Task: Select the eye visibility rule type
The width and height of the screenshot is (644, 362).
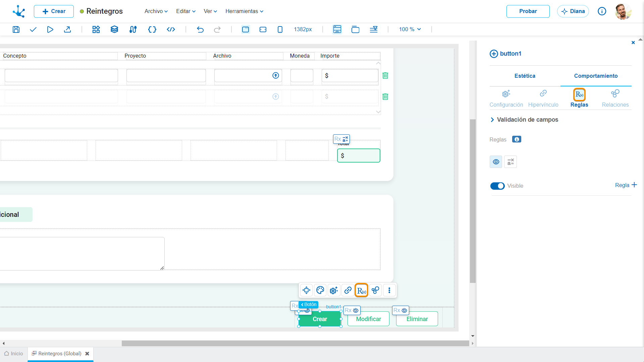Action: coord(496,162)
